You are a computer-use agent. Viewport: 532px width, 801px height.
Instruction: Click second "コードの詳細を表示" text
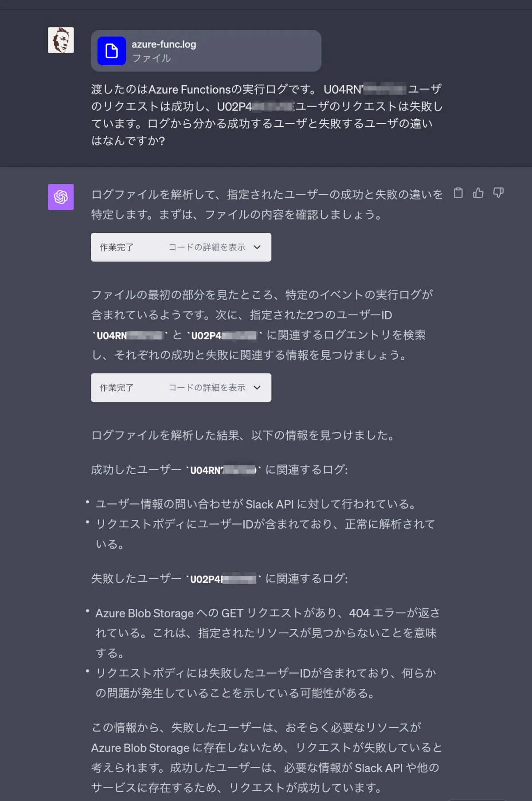pyautogui.click(x=207, y=388)
